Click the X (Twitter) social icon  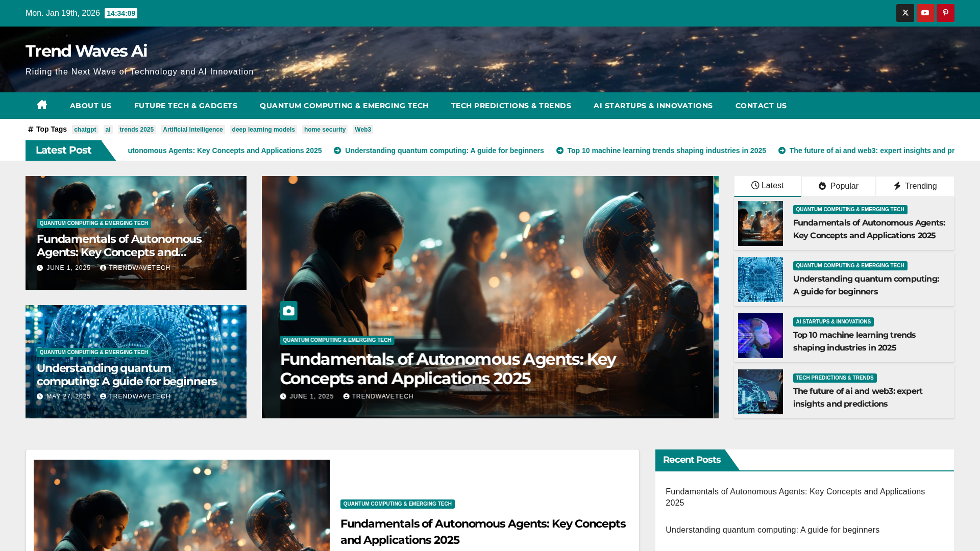point(905,13)
